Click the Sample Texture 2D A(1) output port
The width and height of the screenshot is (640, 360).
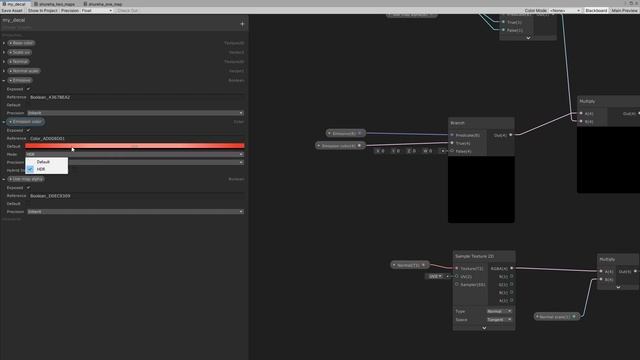(511, 300)
